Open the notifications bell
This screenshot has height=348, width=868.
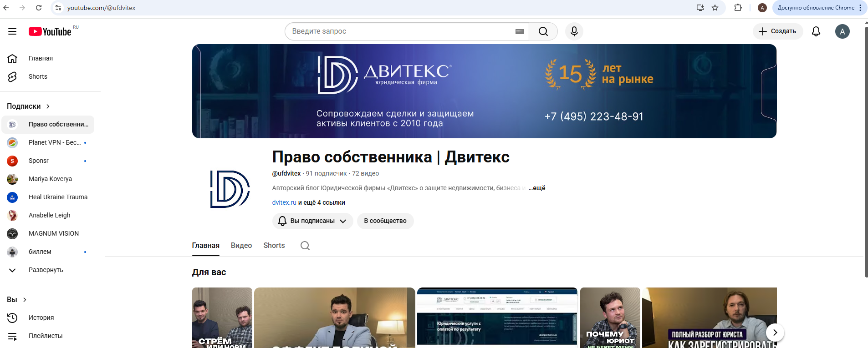816,31
